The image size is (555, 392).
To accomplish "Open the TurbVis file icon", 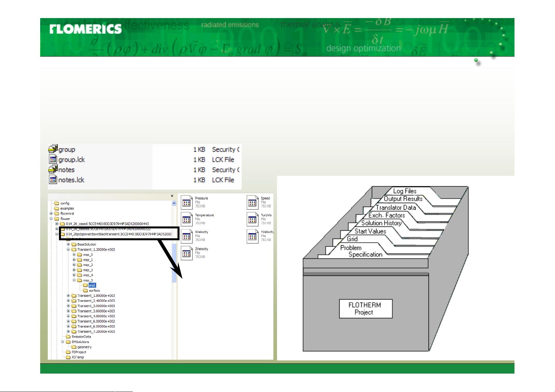I will point(253,219).
